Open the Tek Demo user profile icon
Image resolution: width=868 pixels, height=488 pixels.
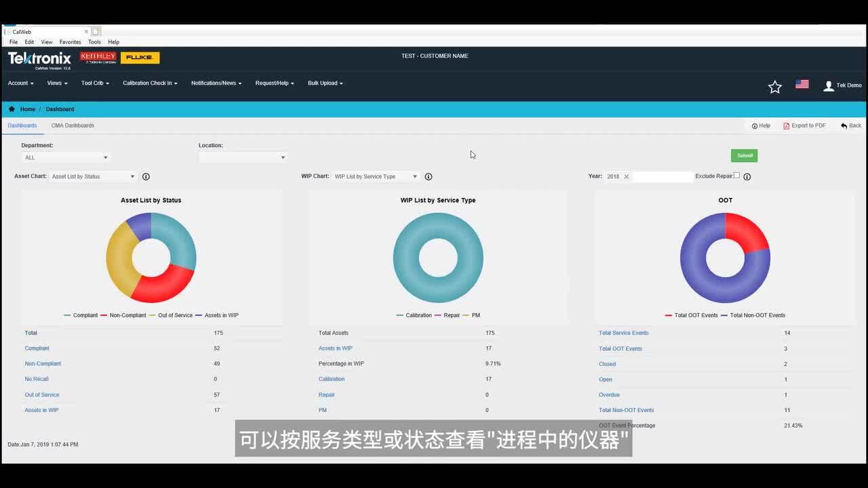[828, 85]
